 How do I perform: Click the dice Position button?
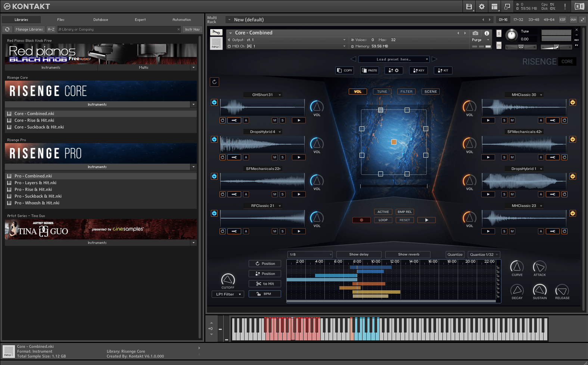[265, 274]
